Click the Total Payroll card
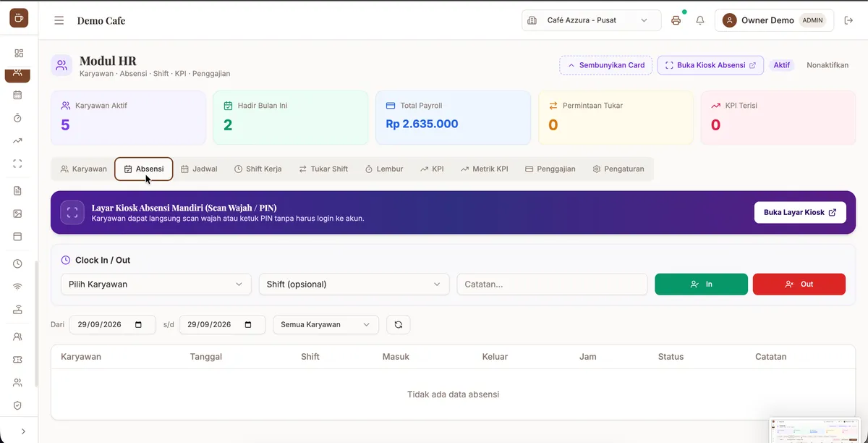868x443 pixels. [453, 118]
